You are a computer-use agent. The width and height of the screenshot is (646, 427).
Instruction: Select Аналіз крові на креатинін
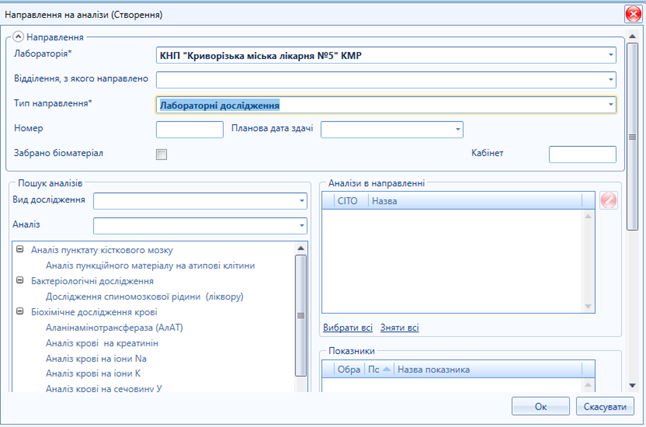(x=102, y=343)
